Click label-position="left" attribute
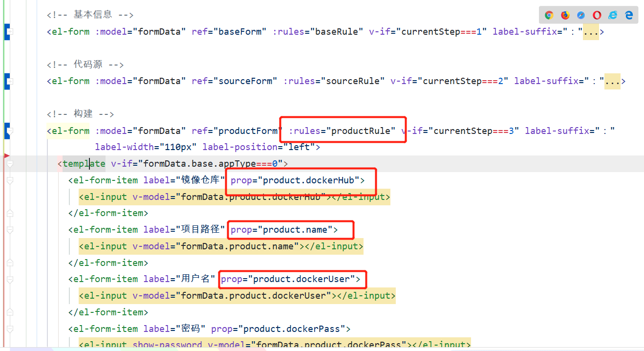Viewport: 644px width, 351px height. point(258,147)
